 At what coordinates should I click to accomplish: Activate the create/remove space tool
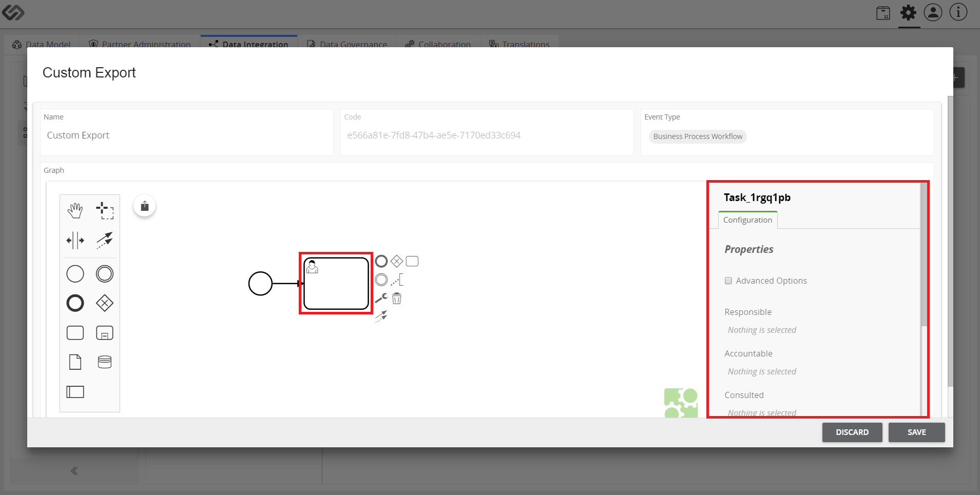coord(75,240)
